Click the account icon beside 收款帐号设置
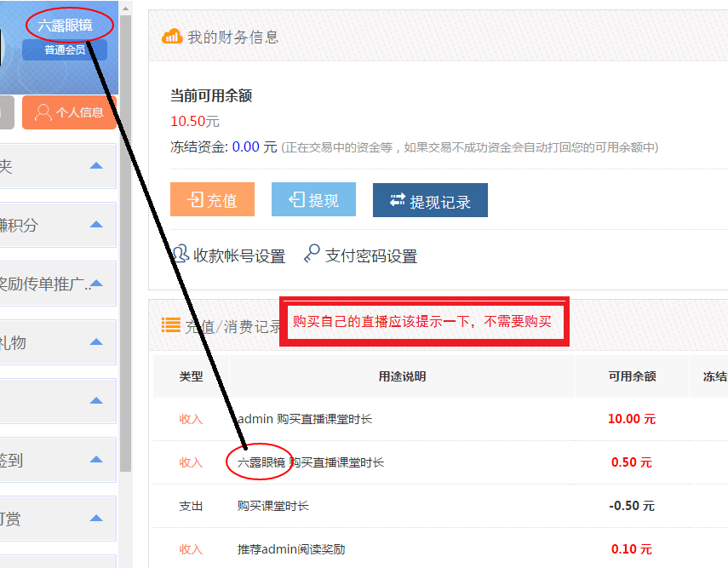Viewport: 728px width, 568px height. coord(181,255)
